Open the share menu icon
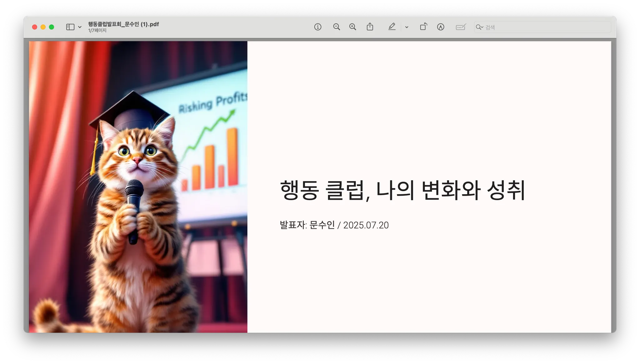Screen dimensions: 640x364 (x=370, y=27)
